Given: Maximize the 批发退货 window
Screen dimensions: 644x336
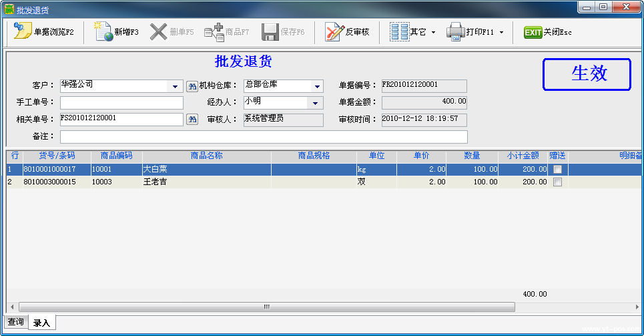Looking at the screenshot, I should point(603,7).
